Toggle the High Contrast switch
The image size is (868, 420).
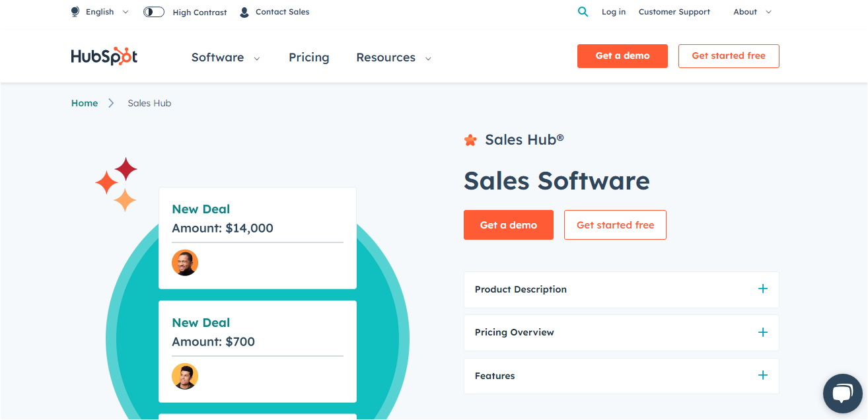(154, 12)
